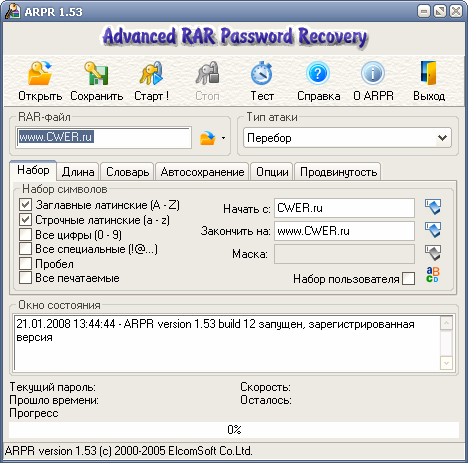This screenshot has height=463, width=468.
Task: Open the Автосохранение tab
Action: click(202, 172)
